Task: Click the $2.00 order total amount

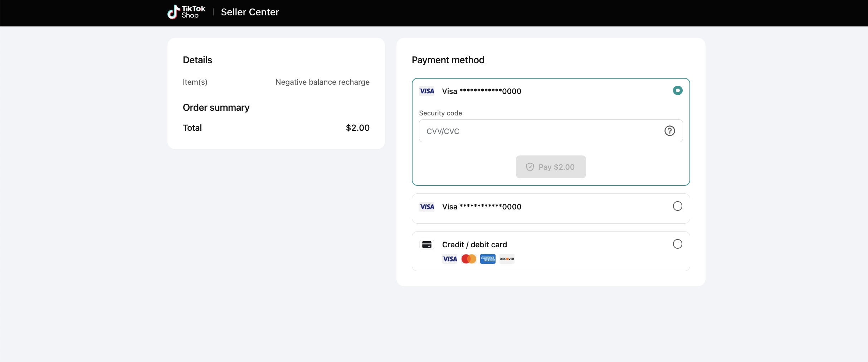Action: pyautogui.click(x=357, y=128)
